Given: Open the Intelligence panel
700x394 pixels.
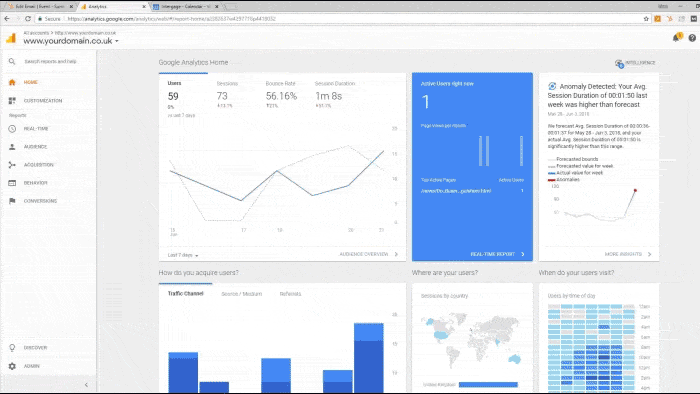Looking at the screenshot, I should tap(635, 63).
